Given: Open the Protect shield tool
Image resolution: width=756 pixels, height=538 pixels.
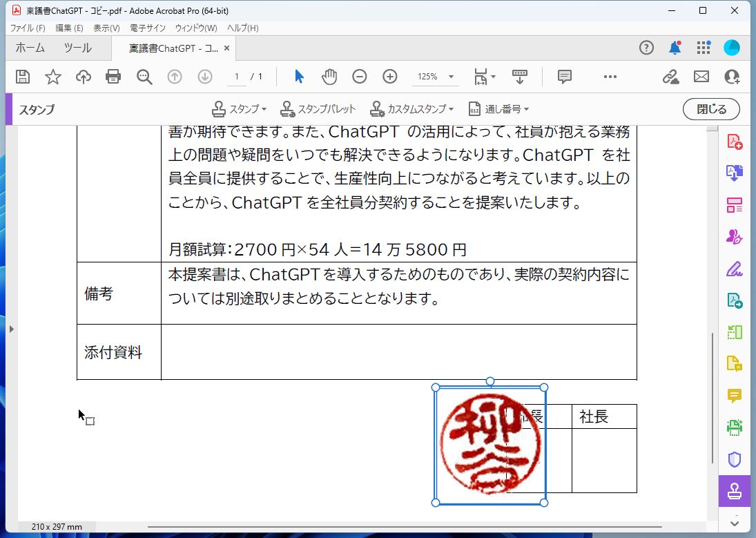Looking at the screenshot, I should [734, 459].
